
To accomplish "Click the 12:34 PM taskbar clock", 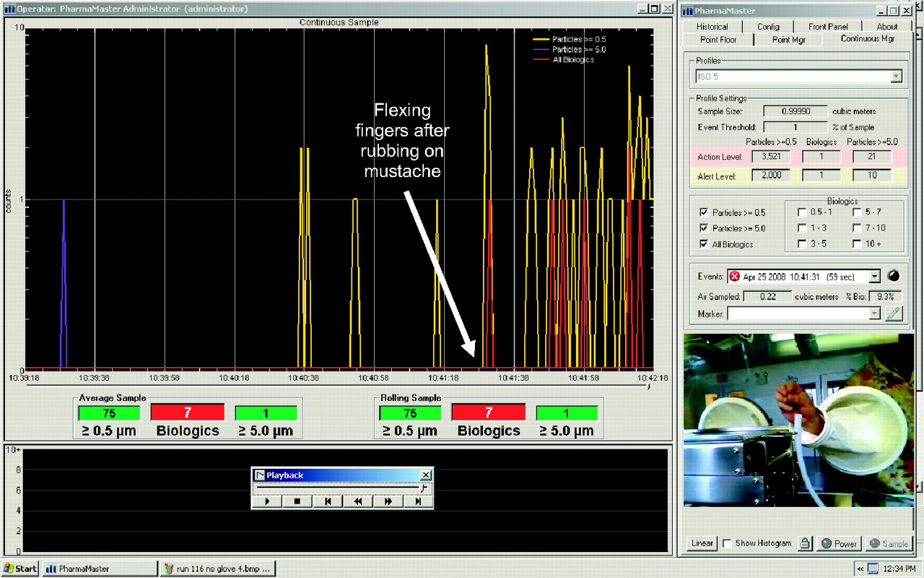I will [x=901, y=569].
